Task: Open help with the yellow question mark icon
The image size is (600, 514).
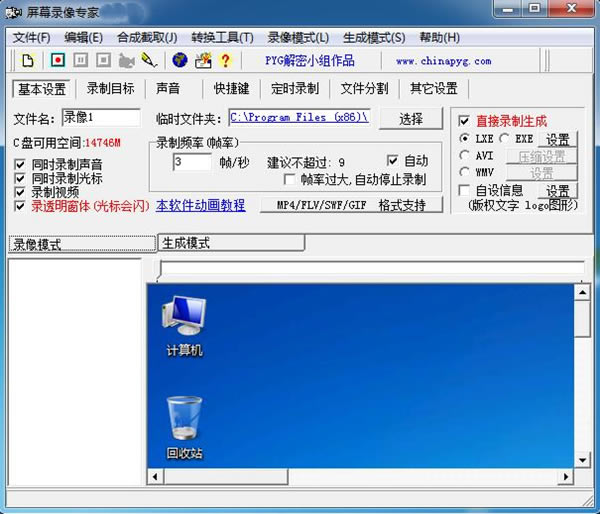Action: pos(225,61)
